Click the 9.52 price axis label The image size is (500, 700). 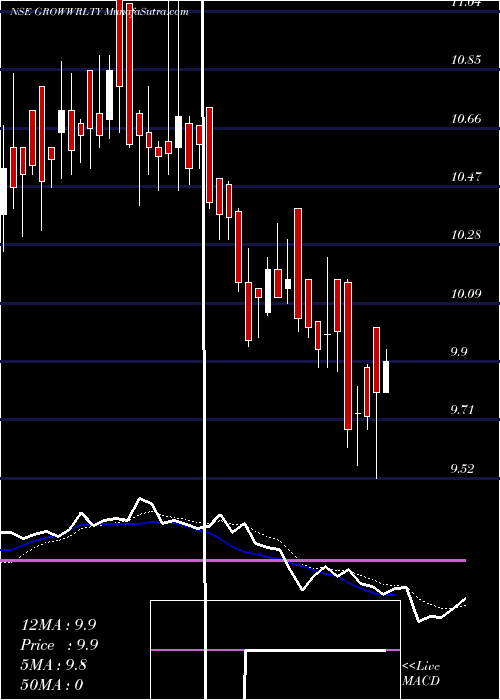[x=462, y=469]
